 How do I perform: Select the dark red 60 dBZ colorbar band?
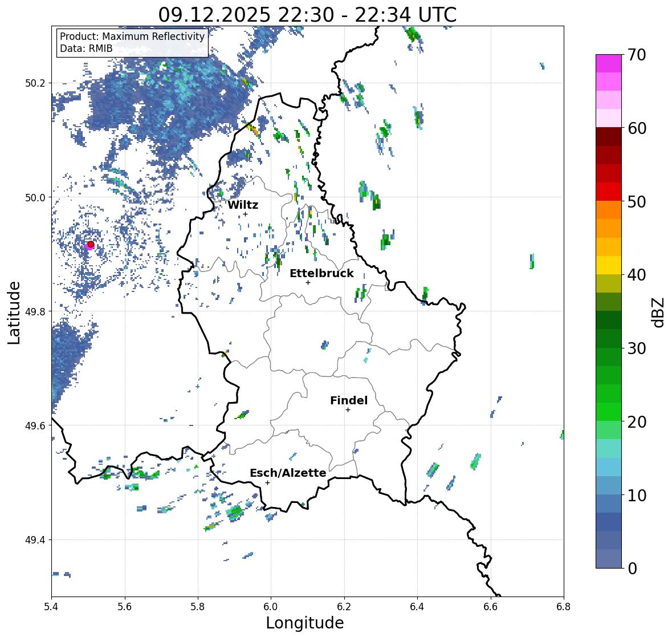(x=609, y=137)
